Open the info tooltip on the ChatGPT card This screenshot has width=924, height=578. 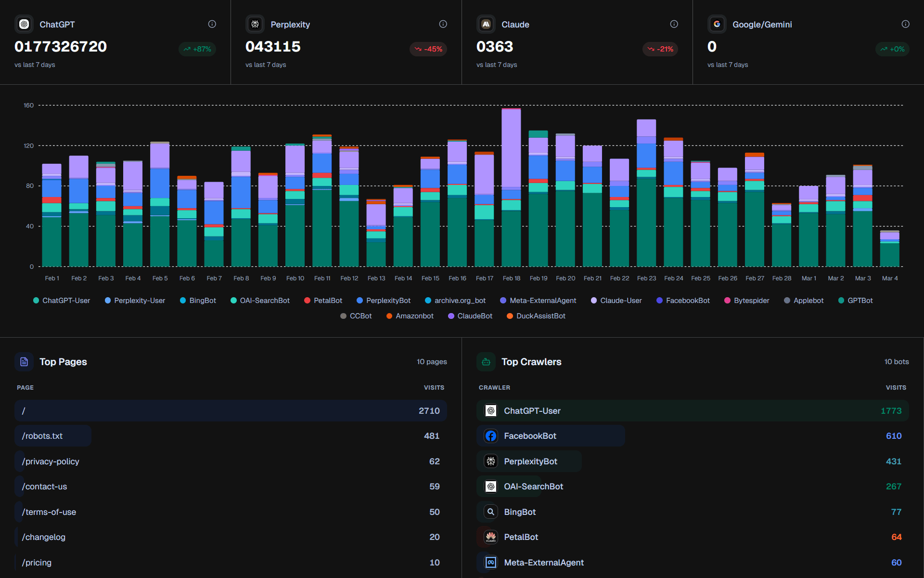coord(212,24)
